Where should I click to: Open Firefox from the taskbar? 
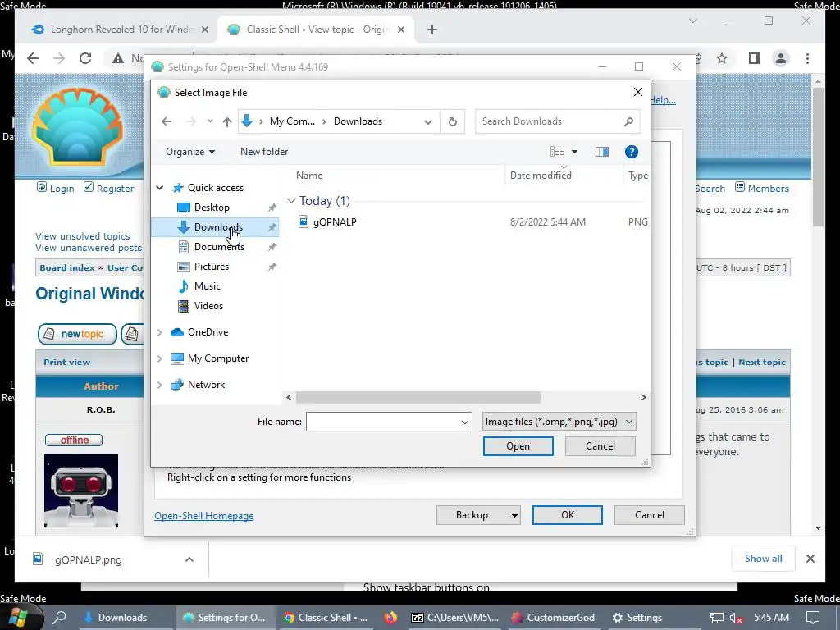tap(390, 618)
